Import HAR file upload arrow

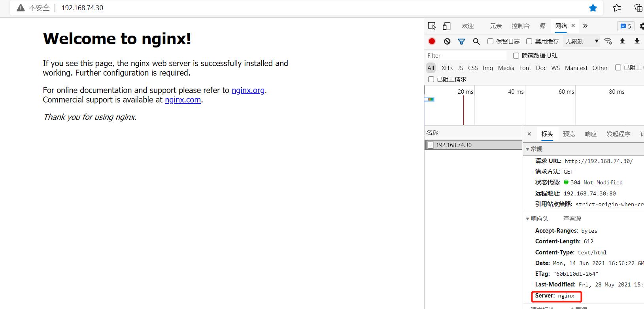pyautogui.click(x=622, y=41)
